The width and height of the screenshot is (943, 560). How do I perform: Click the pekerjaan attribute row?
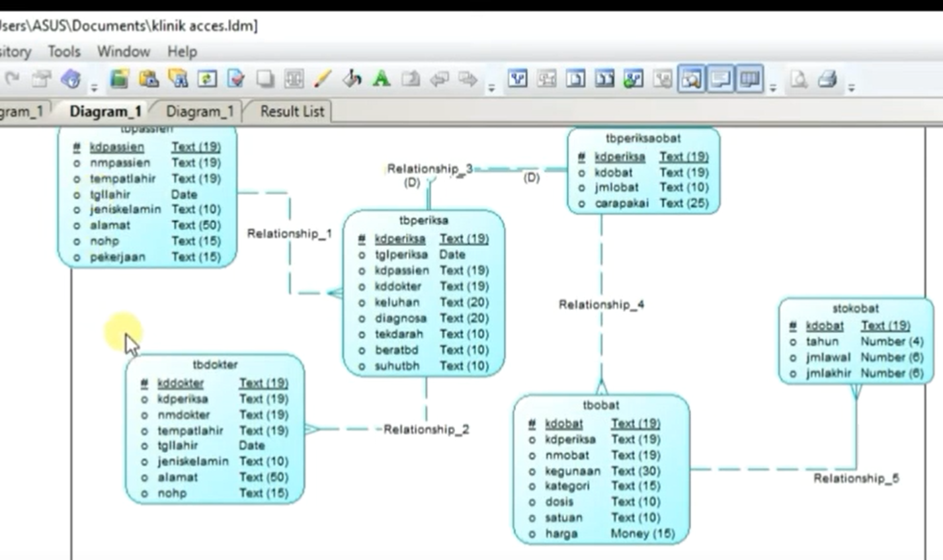[147, 257]
